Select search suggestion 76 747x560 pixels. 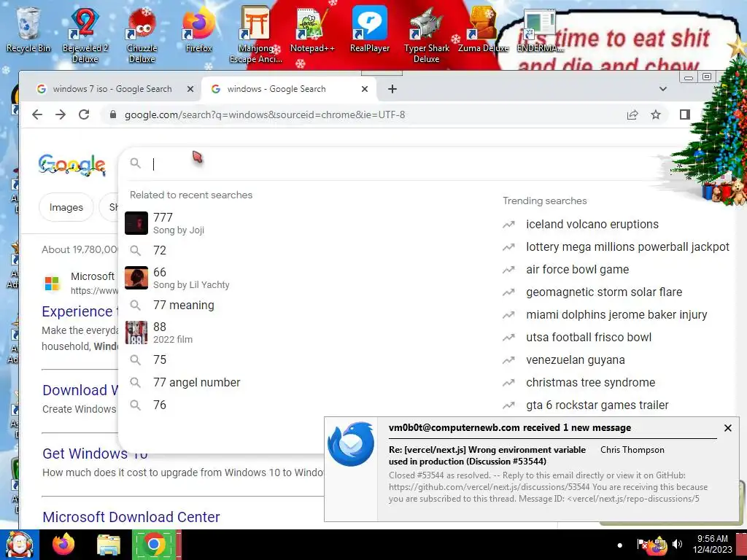click(x=305, y=405)
